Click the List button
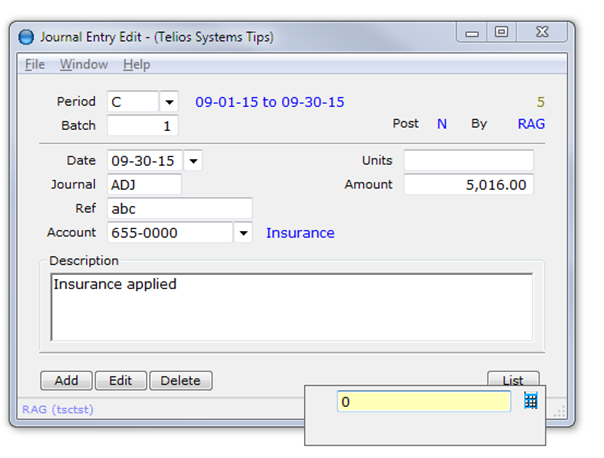Image resolution: width=604 pixels, height=458 pixels. (513, 380)
